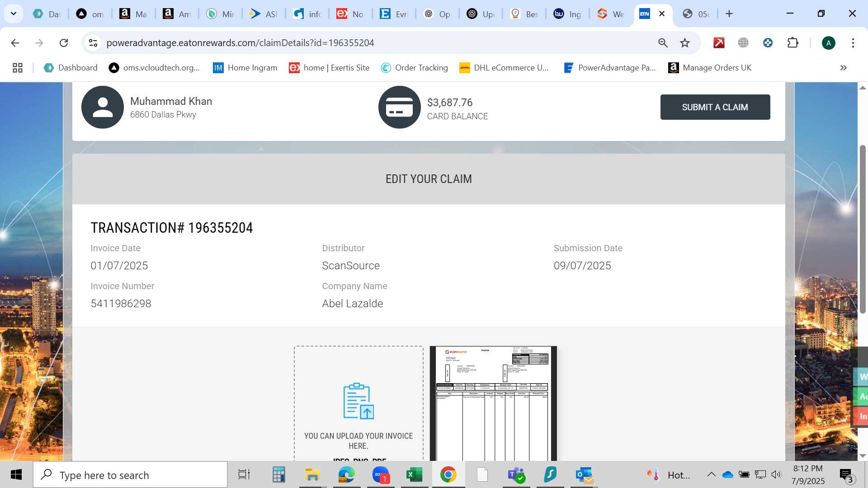Switch to the Evr tab

click(394, 14)
